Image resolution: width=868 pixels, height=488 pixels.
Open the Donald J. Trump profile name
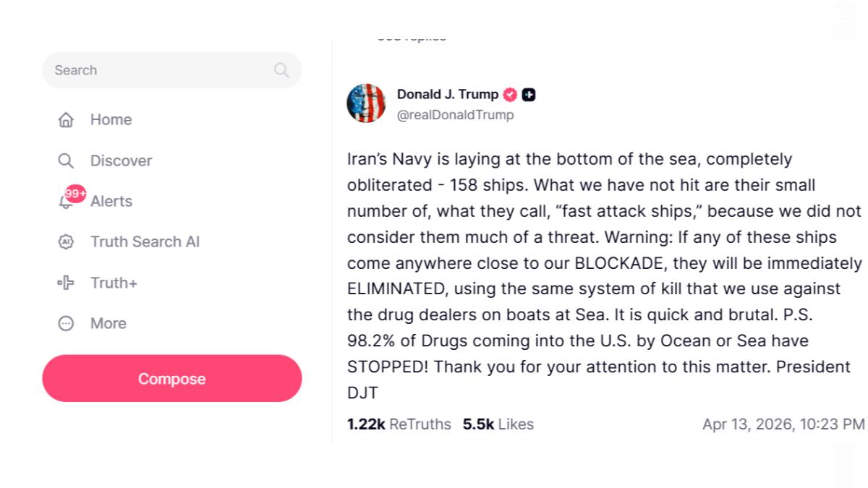click(x=447, y=95)
